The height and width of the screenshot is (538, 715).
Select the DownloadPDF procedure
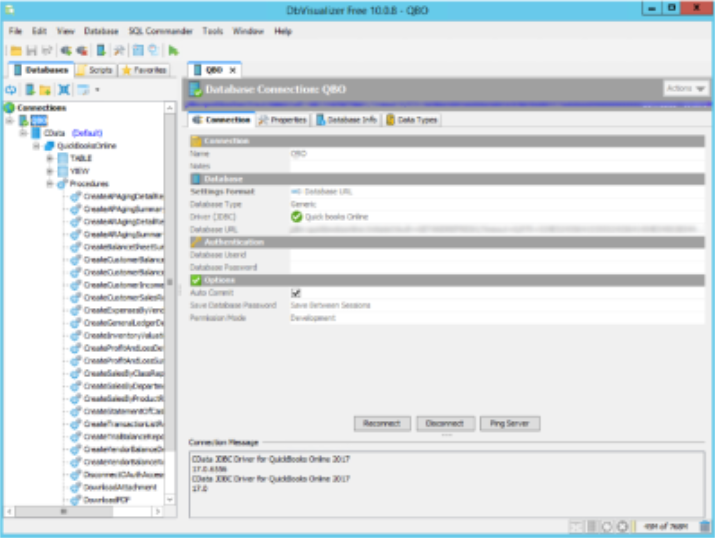107,500
